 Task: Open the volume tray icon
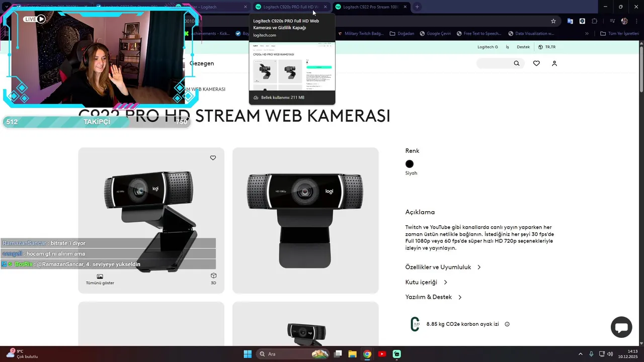pos(610,354)
